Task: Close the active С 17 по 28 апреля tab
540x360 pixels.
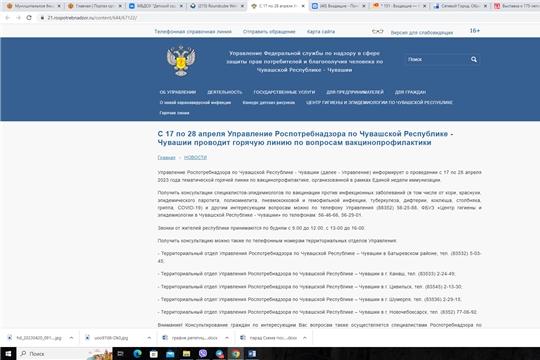Action: coord(303,6)
